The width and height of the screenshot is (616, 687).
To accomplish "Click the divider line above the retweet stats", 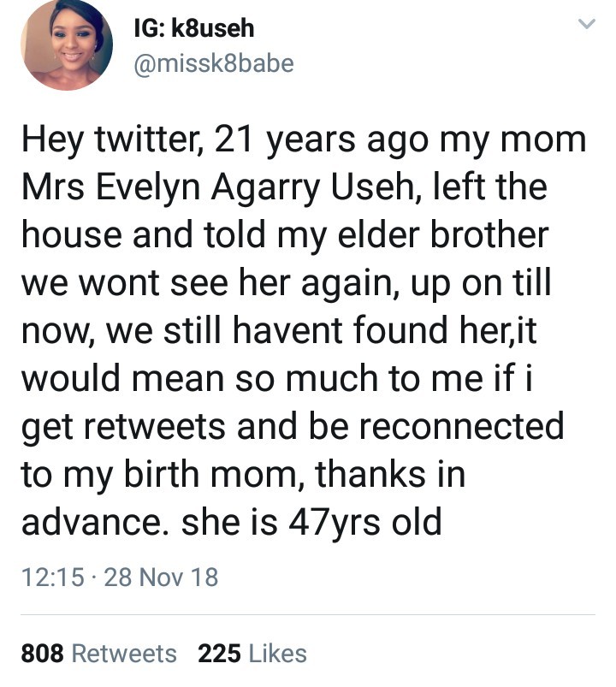I will click(x=308, y=614).
